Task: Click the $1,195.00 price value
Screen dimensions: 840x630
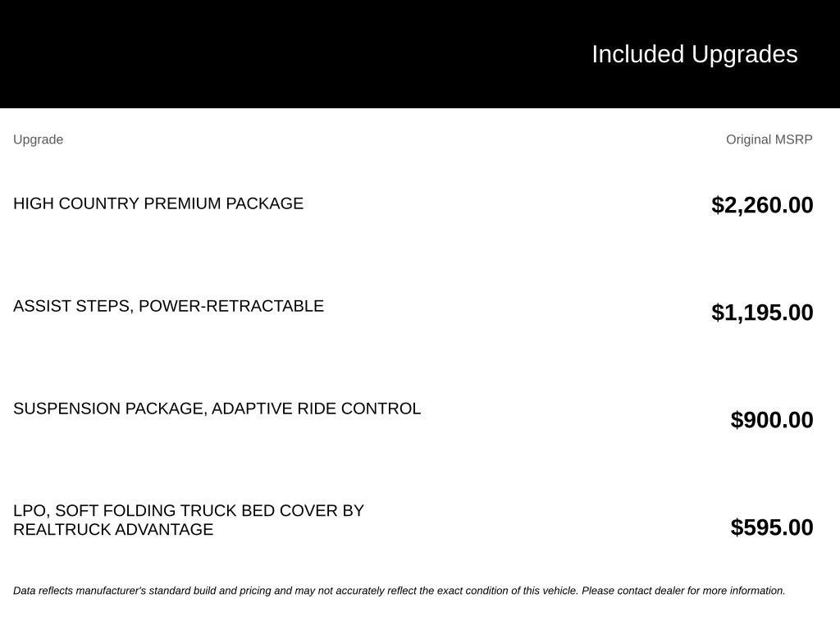Action: coord(762,313)
